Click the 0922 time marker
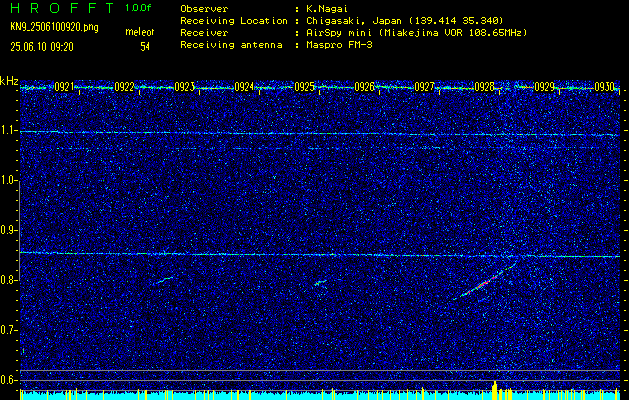The image size is (629, 400). point(124,87)
